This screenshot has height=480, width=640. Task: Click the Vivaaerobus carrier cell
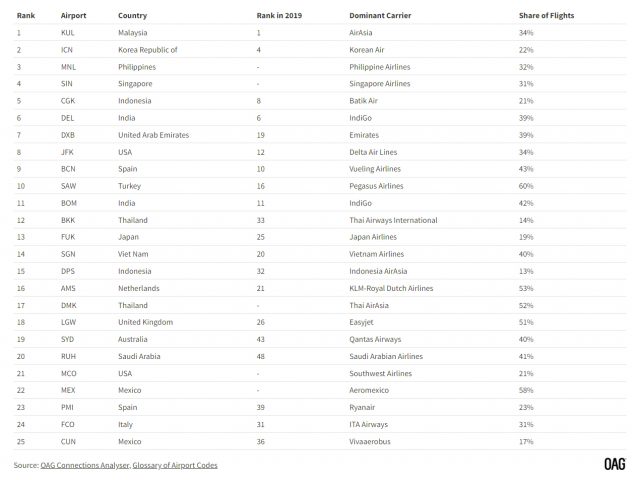(x=373, y=441)
